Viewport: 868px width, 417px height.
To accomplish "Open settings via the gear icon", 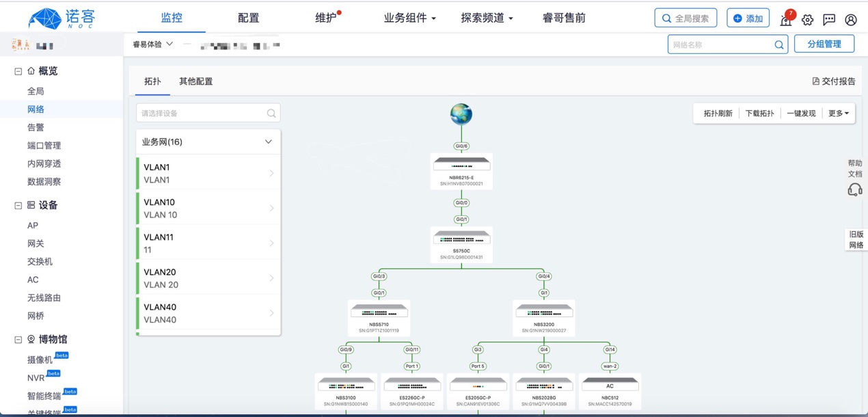I will 807,20.
